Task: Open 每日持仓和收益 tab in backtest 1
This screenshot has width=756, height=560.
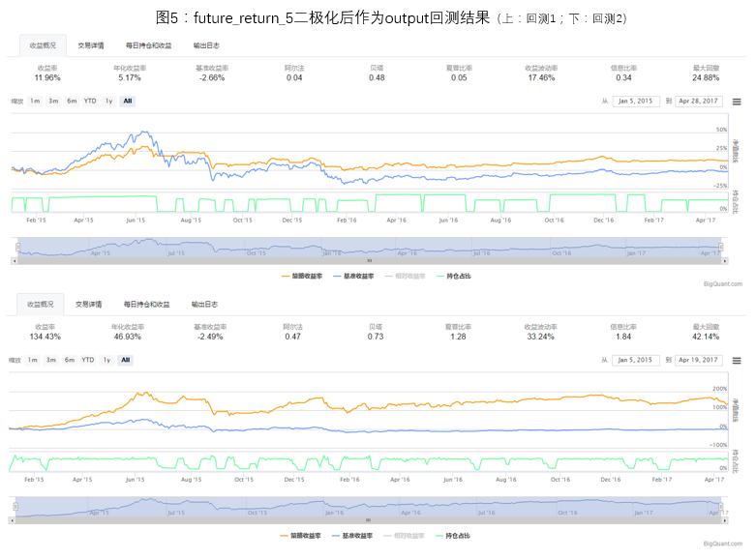Action: [148, 45]
